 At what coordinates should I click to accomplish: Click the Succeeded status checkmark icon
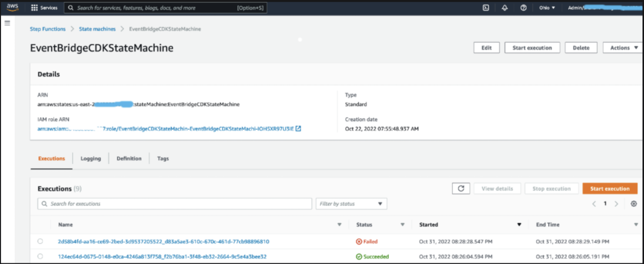pyautogui.click(x=359, y=257)
